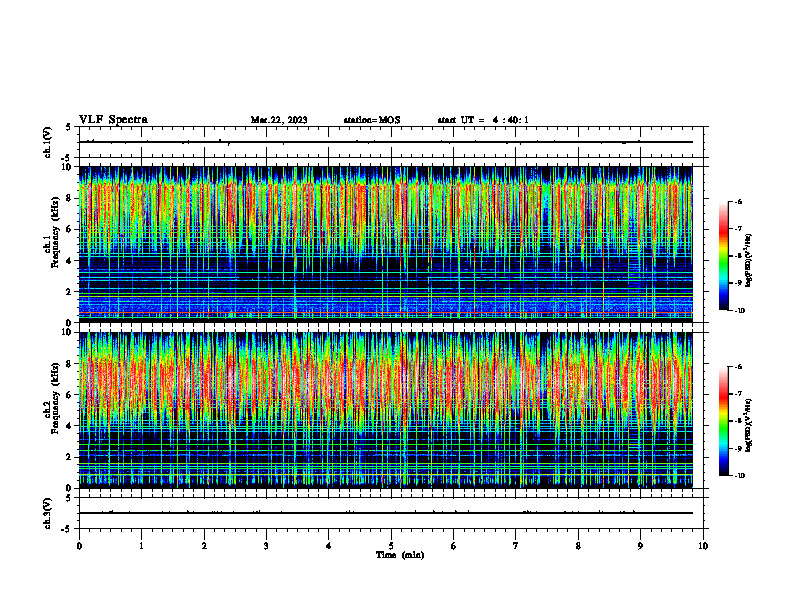792x612 pixels.
Task: Click the "VLF Spectra" plot title
Action: (x=113, y=120)
